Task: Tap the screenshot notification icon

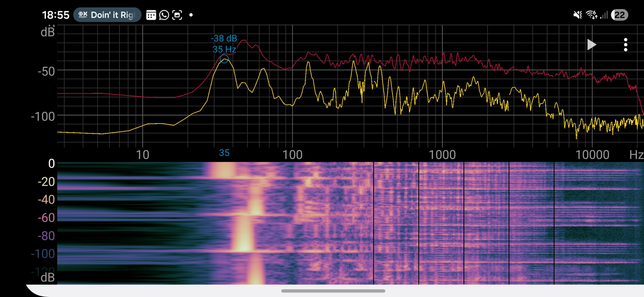Action: click(x=177, y=15)
